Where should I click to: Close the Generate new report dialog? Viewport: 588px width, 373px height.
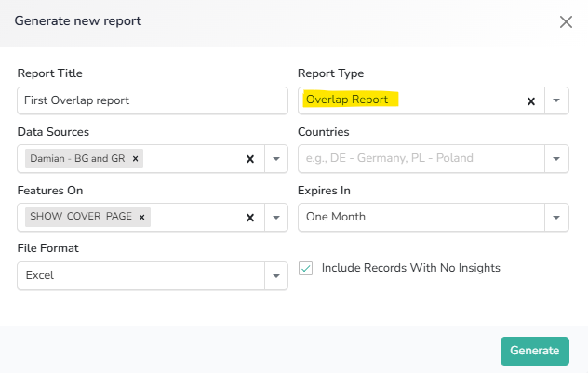point(566,21)
